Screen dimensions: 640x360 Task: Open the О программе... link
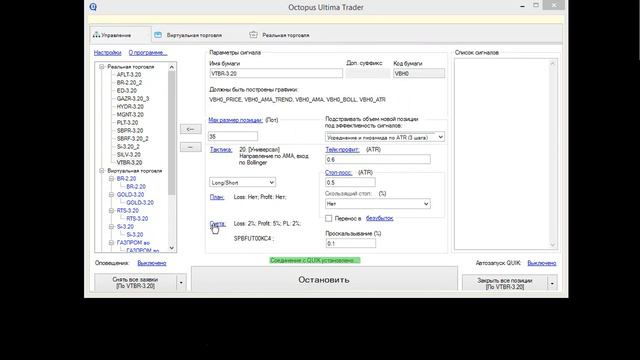[148, 53]
